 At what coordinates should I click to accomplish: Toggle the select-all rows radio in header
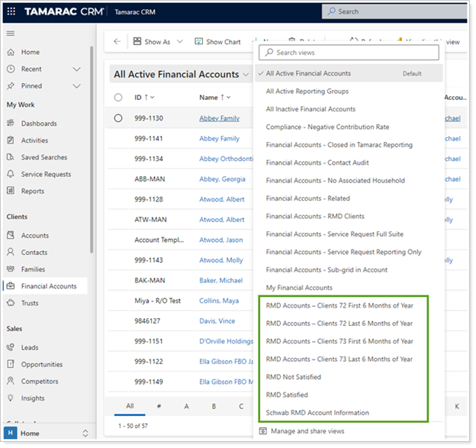pyautogui.click(x=118, y=98)
